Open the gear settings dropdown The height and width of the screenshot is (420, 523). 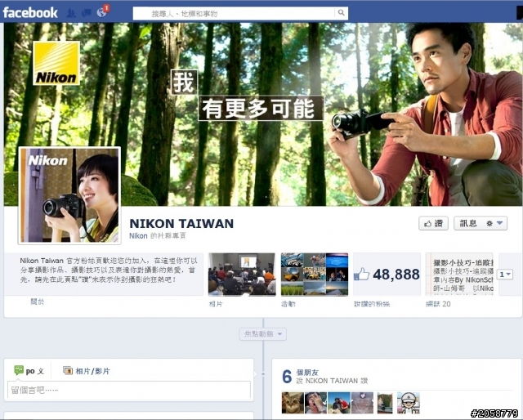(494, 224)
